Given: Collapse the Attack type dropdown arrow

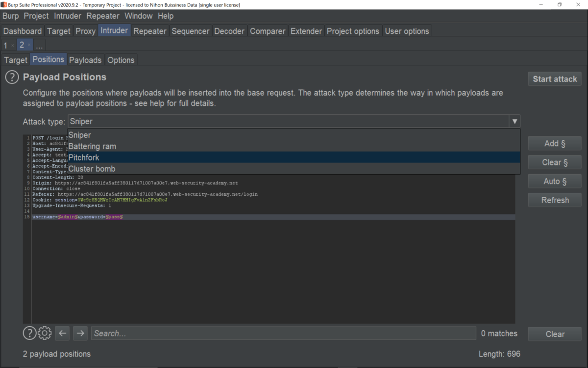Looking at the screenshot, I should point(514,121).
